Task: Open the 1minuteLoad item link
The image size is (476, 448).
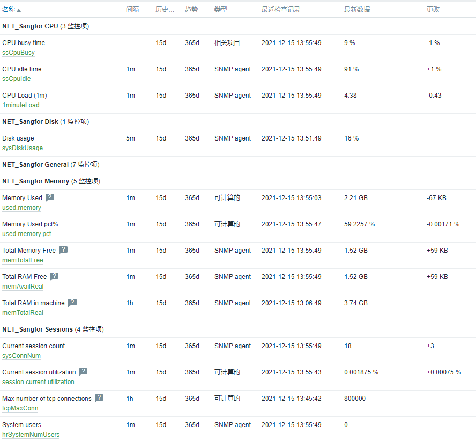Action: tap(21, 105)
